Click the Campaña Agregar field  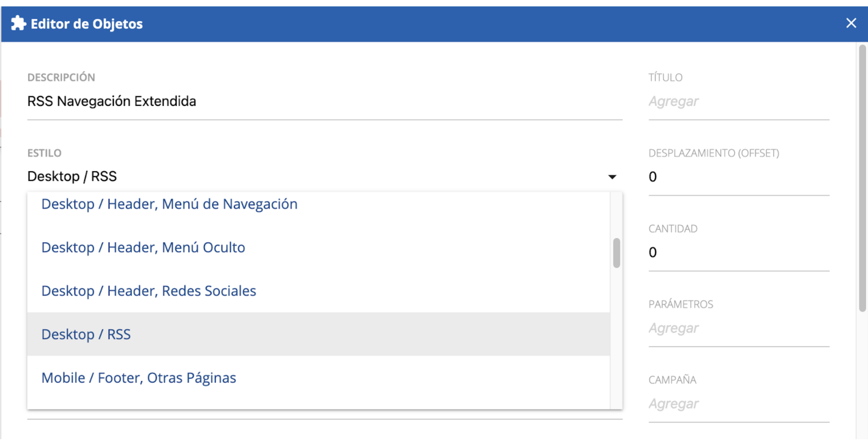tap(739, 404)
